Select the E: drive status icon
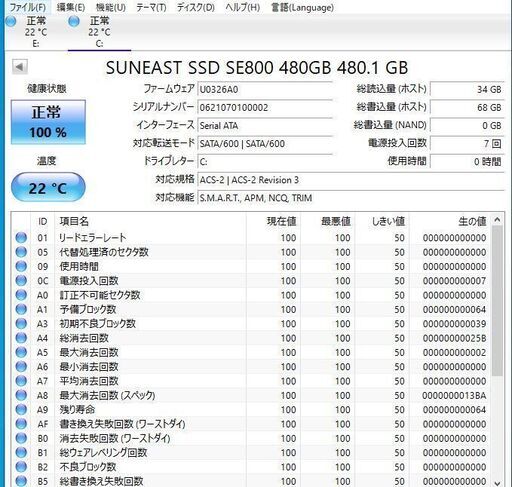Image resolution: width=512 pixels, height=487 pixels. [x=11, y=22]
